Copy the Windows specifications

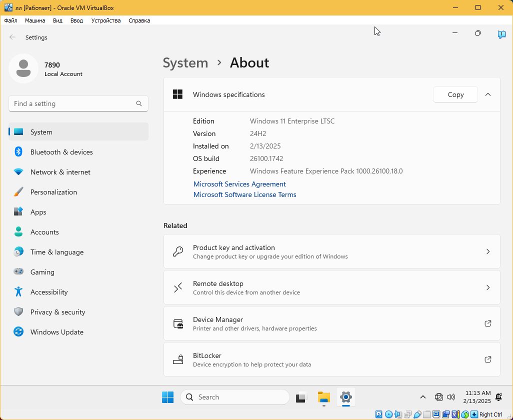click(455, 94)
